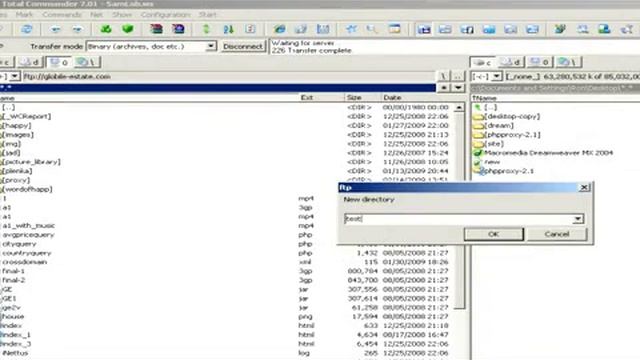Click the network computer icon near toolbar end
The width and height of the screenshot is (640, 360).
tap(604, 29)
